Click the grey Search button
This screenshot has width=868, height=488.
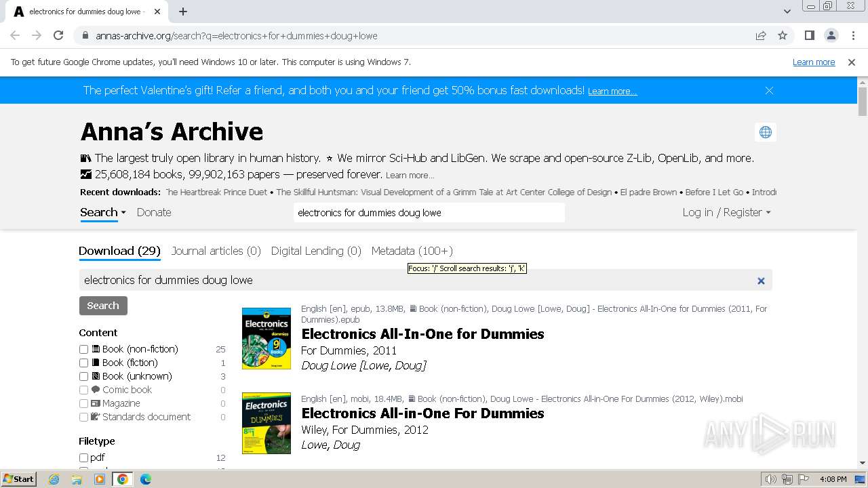[103, 306]
